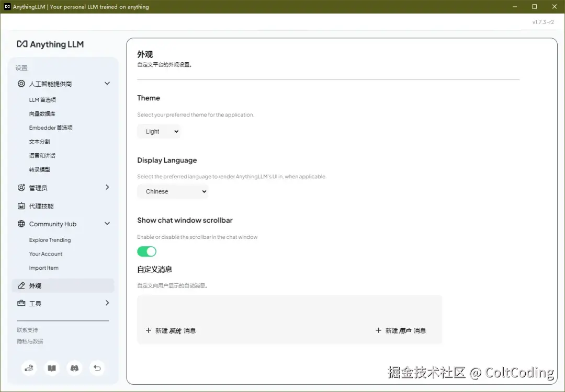Open the Display Language dropdown
The image size is (565, 392).
click(173, 191)
